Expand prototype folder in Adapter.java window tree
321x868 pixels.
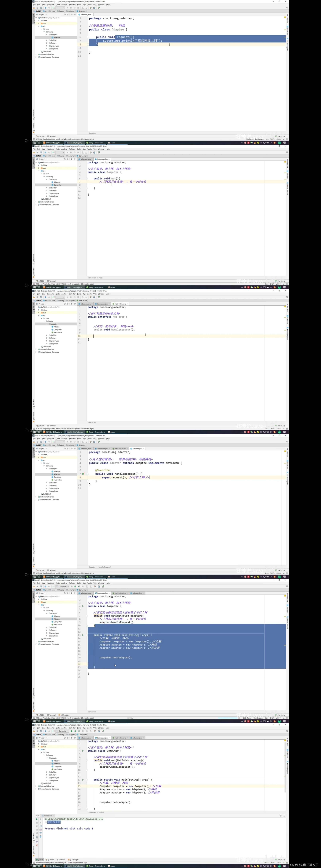click(47, 488)
